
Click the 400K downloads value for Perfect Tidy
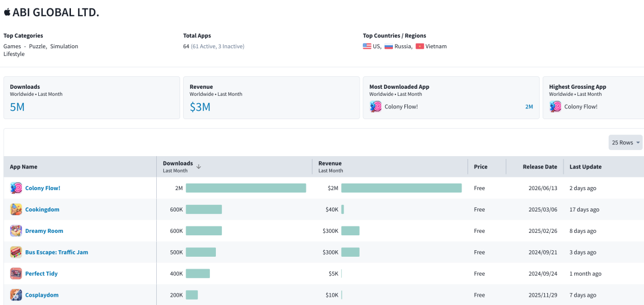176,273
